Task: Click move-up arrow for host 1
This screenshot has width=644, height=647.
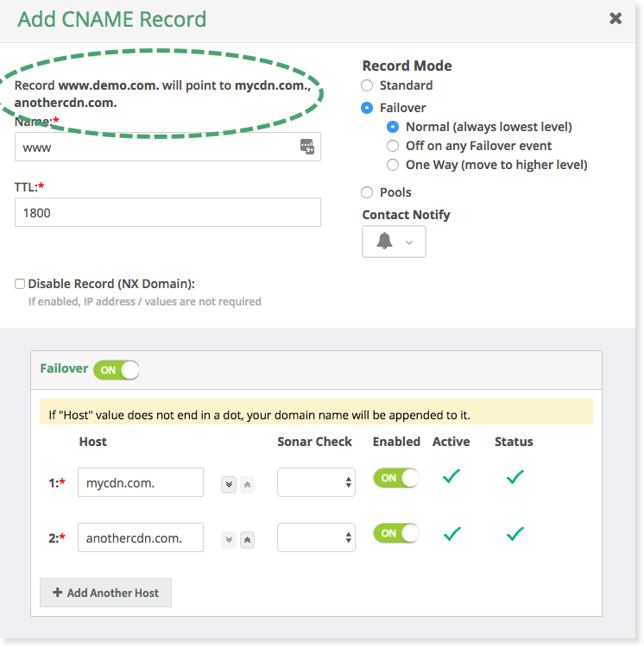Action: [x=247, y=485]
